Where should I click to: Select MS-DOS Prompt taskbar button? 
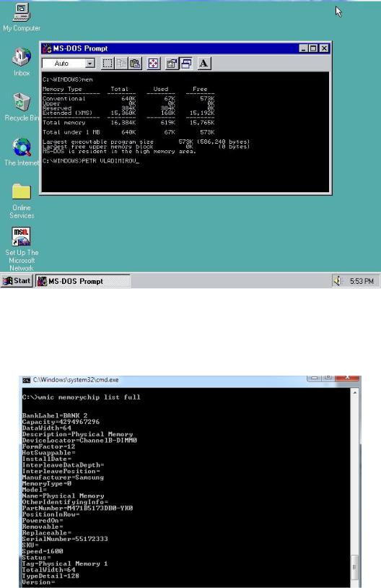pos(83,281)
